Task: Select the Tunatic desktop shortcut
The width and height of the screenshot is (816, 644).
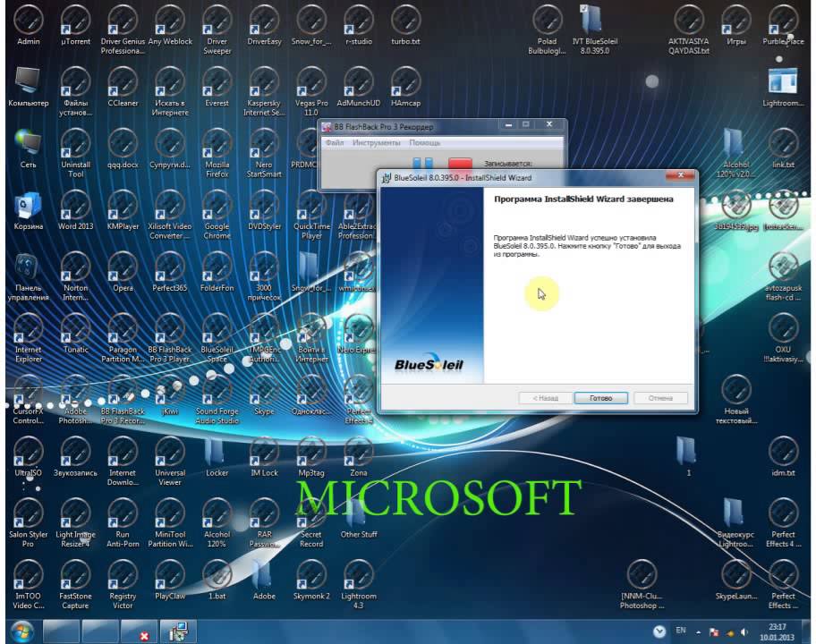Action: coord(75,334)
